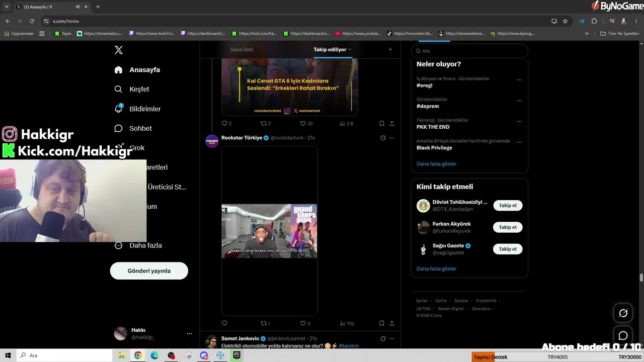Reply to the Kai Cenat post with 2 replies
The height and width of the screenshot is (362, 644).
click(x=226, y=123)
